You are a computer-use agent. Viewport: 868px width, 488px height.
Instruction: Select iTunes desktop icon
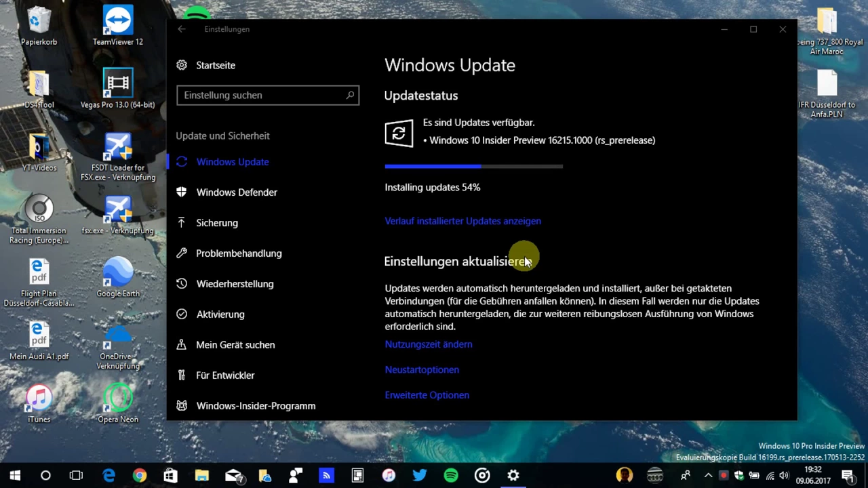coord(39,404)
